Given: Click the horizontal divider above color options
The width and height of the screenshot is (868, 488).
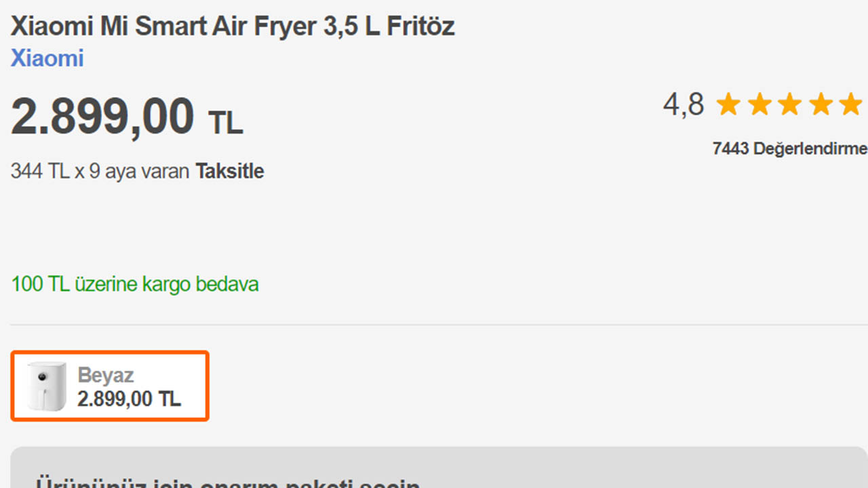Looking at the screenshot, I should (x=434, y=325).
